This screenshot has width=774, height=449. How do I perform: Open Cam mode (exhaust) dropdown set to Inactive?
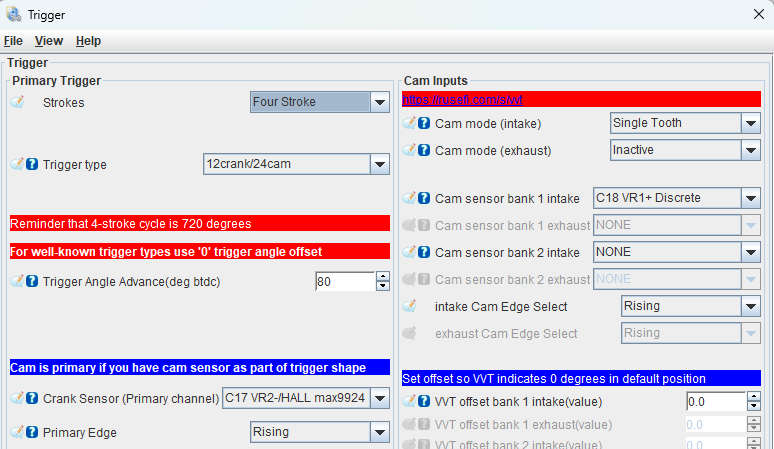(x=750, y=150)
